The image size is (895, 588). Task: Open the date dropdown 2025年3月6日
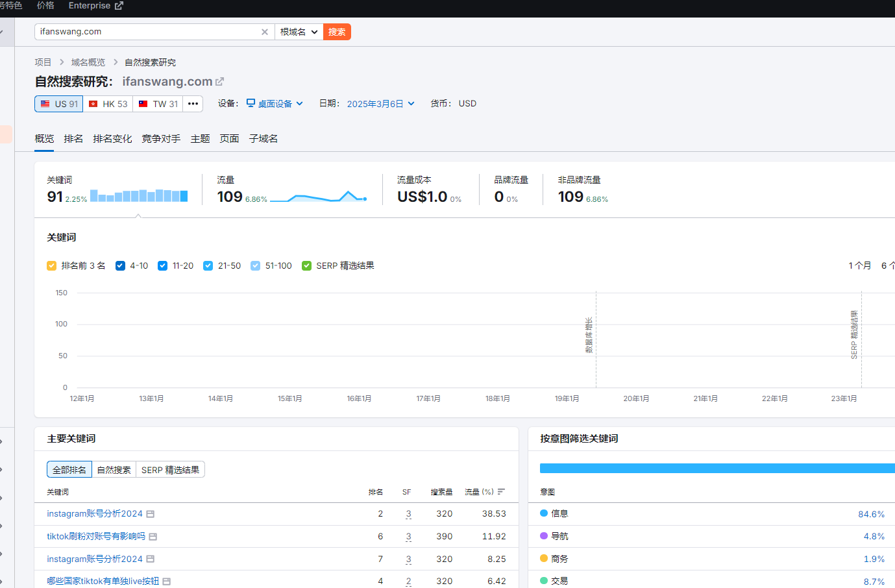pyautogui.click(x=380, y=104)
